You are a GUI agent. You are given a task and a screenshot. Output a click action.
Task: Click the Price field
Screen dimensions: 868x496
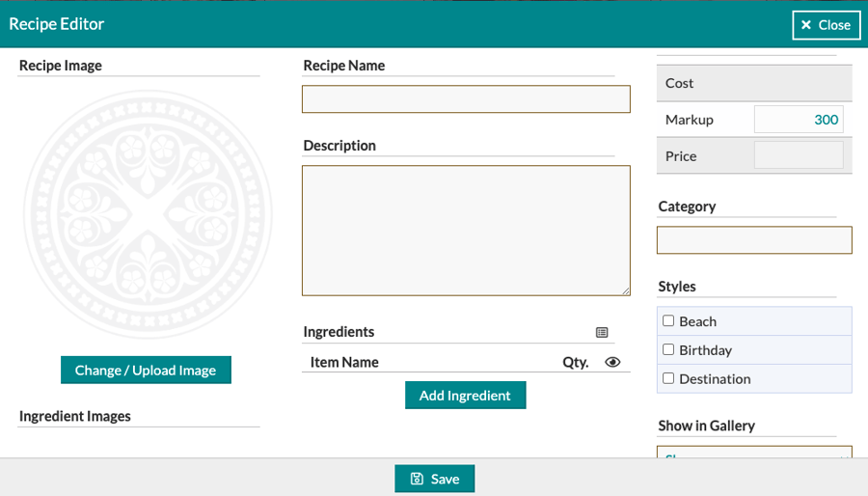[x=799, y=155]
